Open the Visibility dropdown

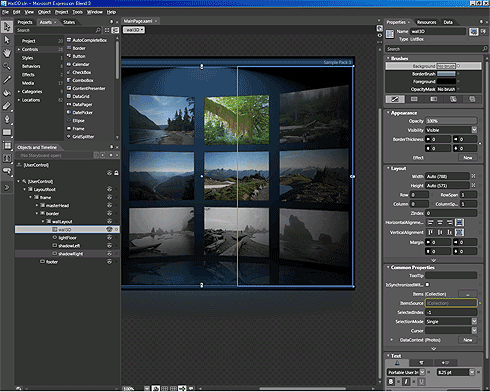point(474,130)
